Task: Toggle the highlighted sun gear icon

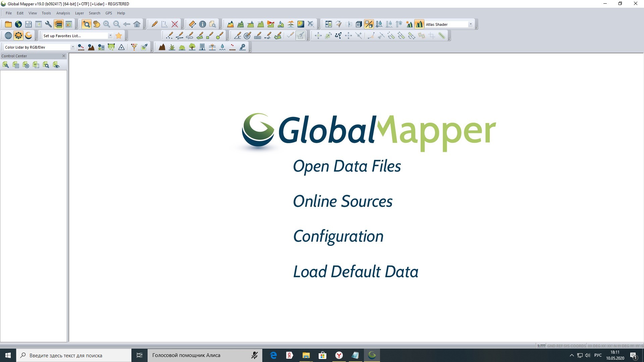Action: tap(18, 36)
